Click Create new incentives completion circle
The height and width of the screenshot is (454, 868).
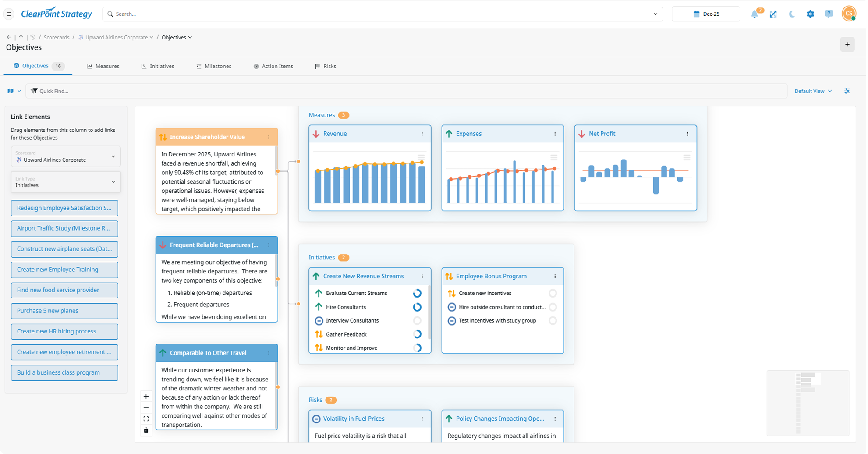(x=553, y=294)
